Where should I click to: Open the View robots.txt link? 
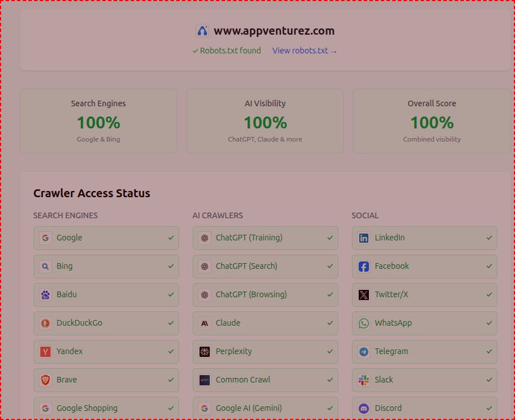coord(305,51)
